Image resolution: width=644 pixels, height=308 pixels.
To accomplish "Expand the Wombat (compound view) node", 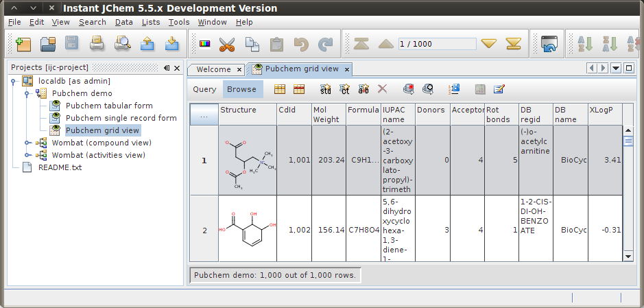I will click(28, 143).
